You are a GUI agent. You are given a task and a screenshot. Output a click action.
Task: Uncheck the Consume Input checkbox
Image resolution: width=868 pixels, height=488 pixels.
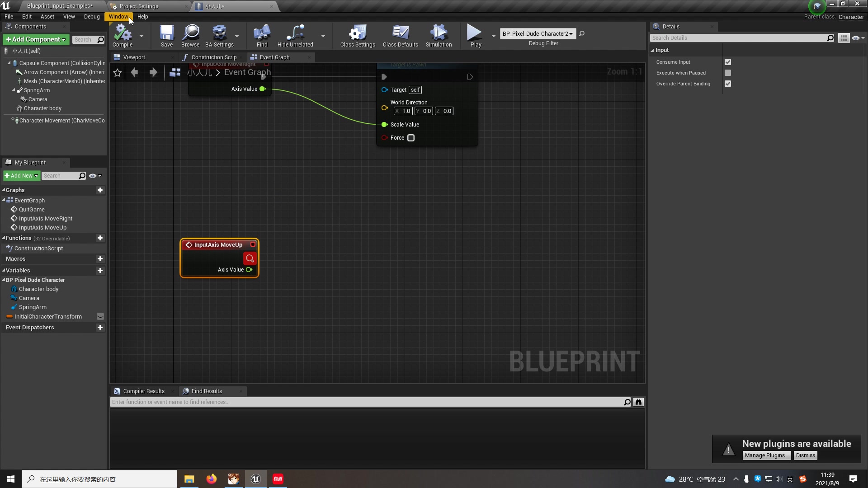click(x=727, y=62)
